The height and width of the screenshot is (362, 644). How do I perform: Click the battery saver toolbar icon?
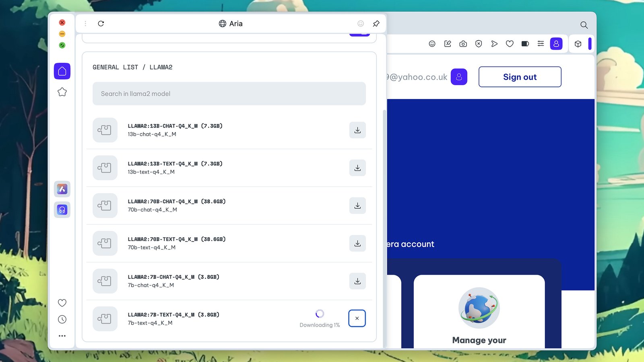(x=525, y=44)
